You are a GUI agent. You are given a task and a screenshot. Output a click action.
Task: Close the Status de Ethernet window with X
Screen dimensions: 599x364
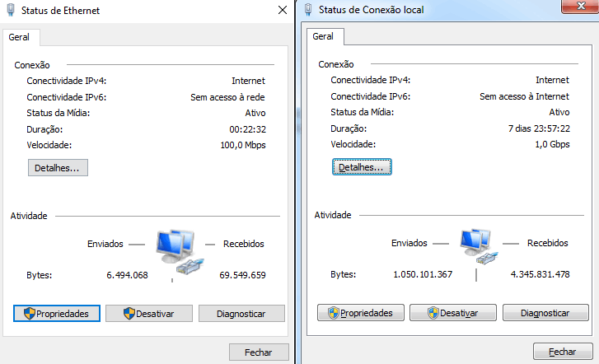(283, 10)
